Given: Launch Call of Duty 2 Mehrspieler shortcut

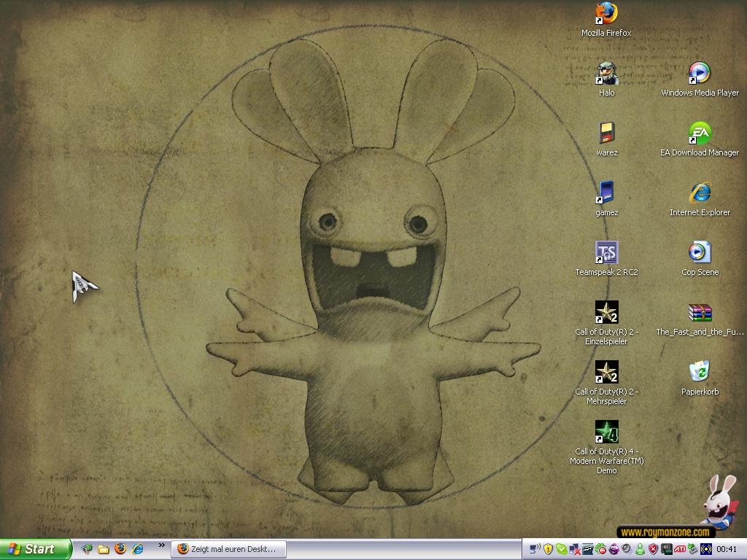Looking at the screenshot, I should click(606, 383).
